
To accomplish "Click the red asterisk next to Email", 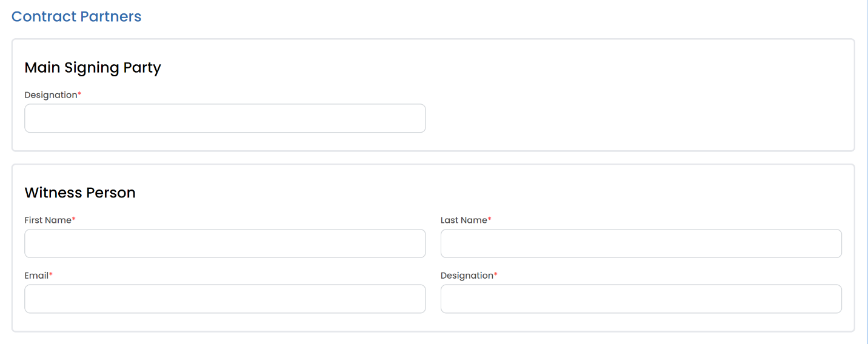I will 51,274.
